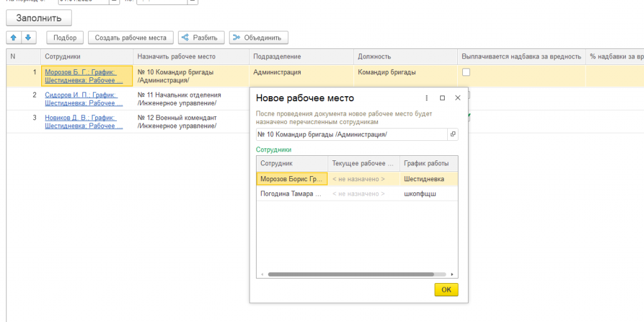Click the График работы column header
This screenshot has width=644, height=322.
coord(428,164)
